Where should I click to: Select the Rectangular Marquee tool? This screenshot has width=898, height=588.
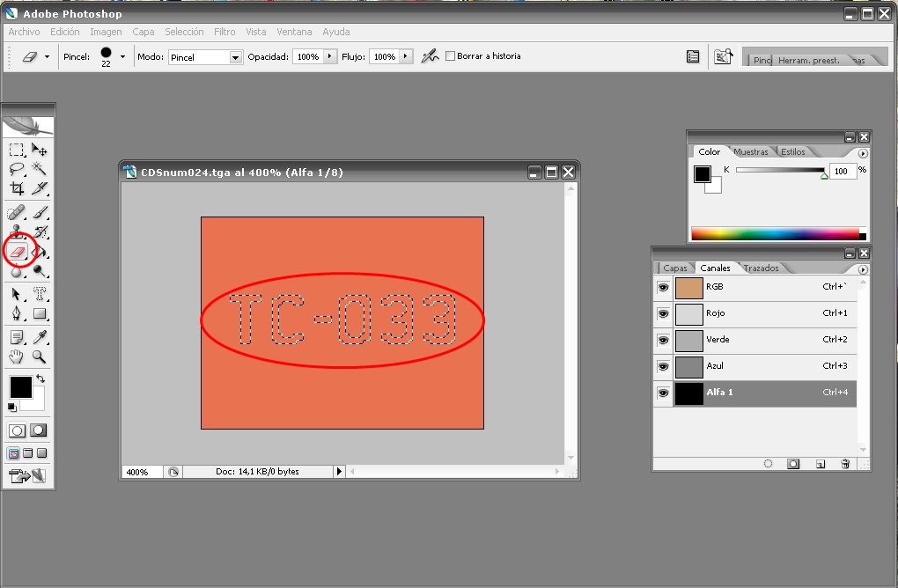point(17,150)
